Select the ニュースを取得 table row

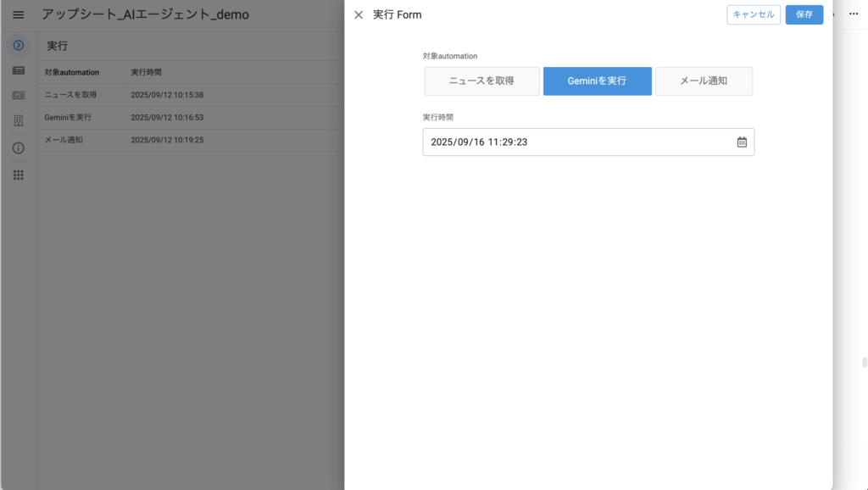(191, 95)
